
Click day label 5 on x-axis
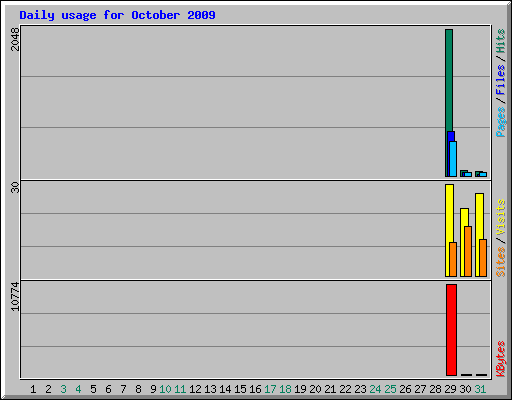point(93,389)
